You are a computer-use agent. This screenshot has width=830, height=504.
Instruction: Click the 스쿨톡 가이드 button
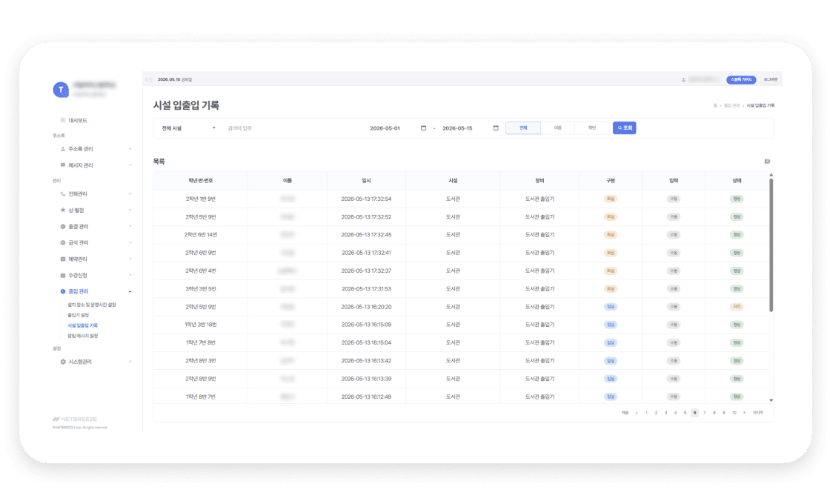[741, 79]
